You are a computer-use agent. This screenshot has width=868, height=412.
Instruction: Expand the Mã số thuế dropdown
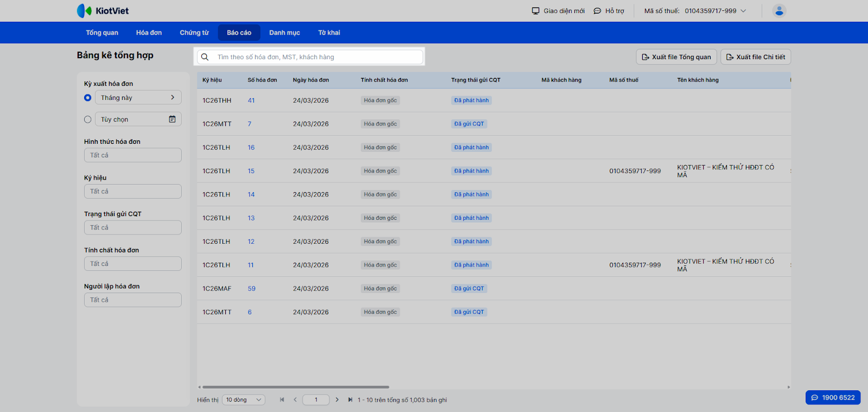[743, 11]
